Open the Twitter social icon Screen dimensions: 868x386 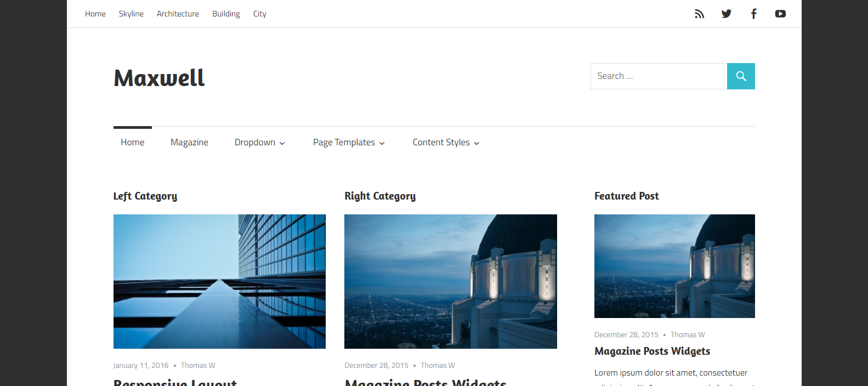pyautogui.click(x=727, y=14)
